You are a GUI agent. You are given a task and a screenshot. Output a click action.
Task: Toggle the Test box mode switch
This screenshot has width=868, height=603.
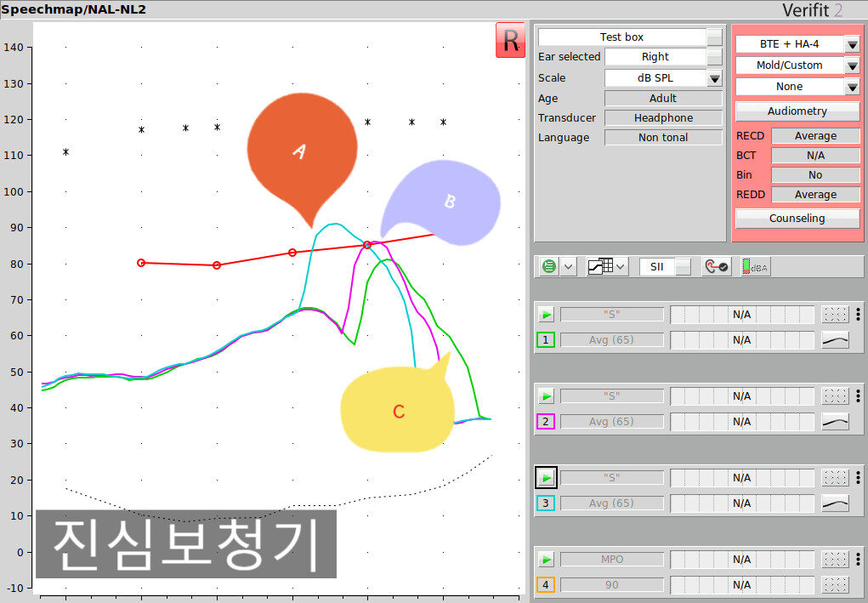click(x=714, y=37)
